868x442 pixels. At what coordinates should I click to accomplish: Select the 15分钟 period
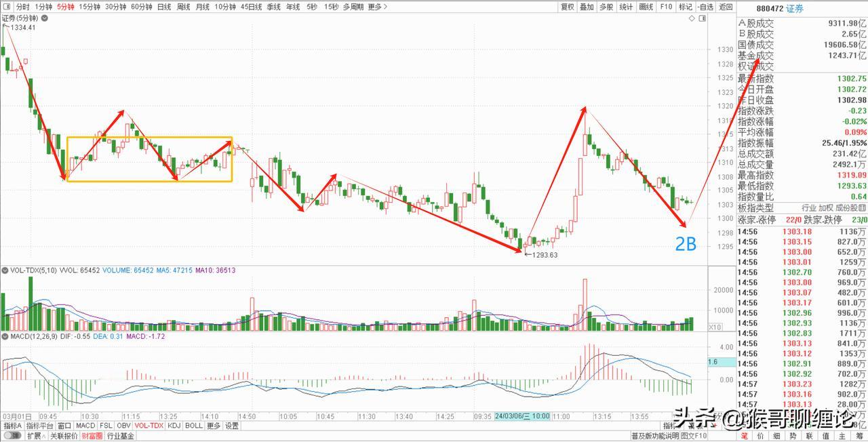[90, 7]
